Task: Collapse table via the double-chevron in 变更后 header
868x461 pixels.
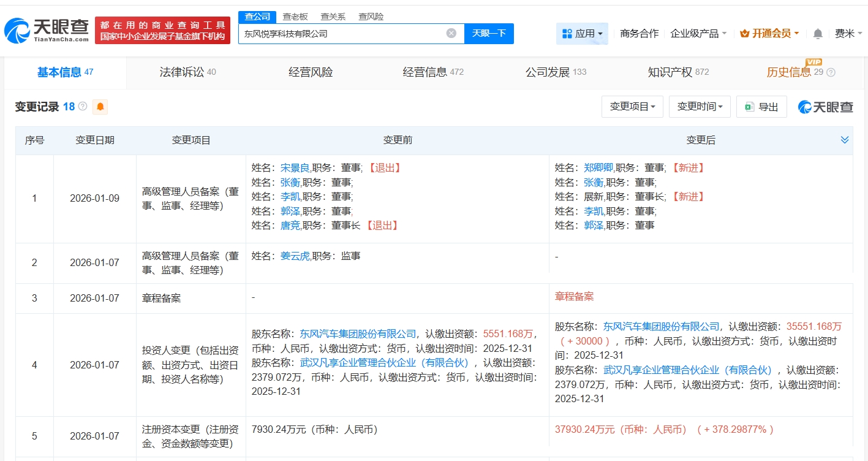Action: coord(844,140)
